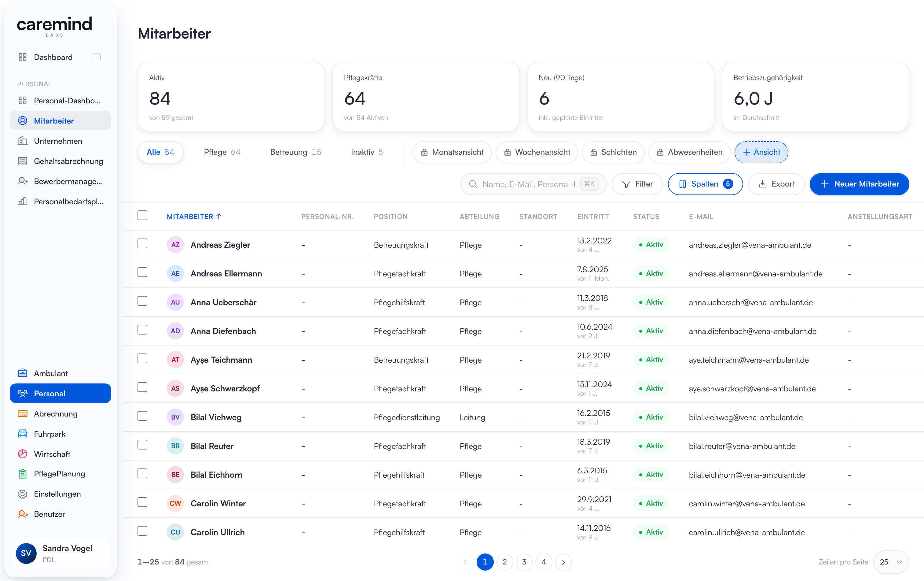Image resolution: width=924 pixels, height=581 pixels.
Task: Click the Export button
Action: coord(777,184)
